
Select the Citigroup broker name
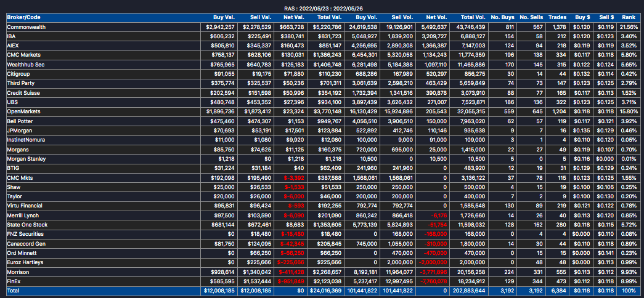click(18, 74)
